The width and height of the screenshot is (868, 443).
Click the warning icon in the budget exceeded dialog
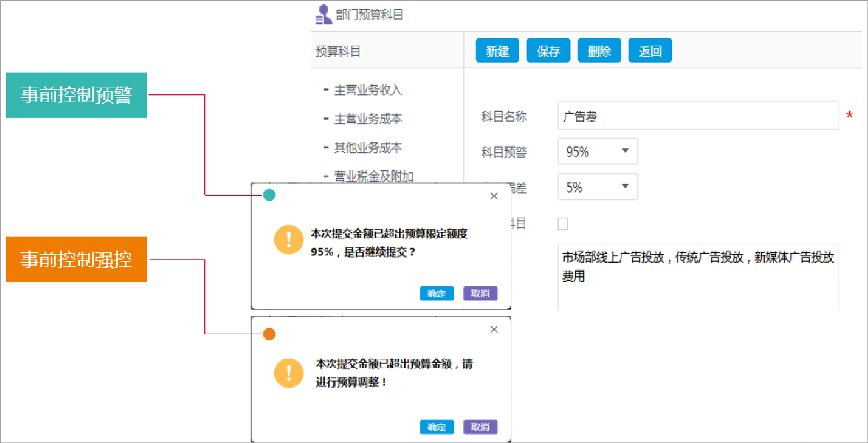[x=289, y=373]
